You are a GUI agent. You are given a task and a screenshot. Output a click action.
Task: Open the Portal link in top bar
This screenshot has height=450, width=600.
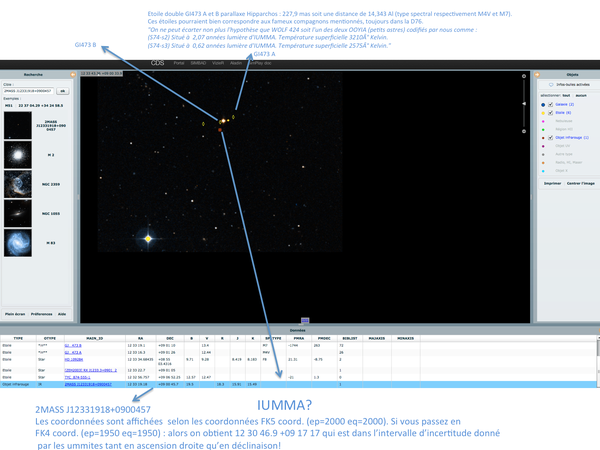pyautogui.click(x=179, y=63)
